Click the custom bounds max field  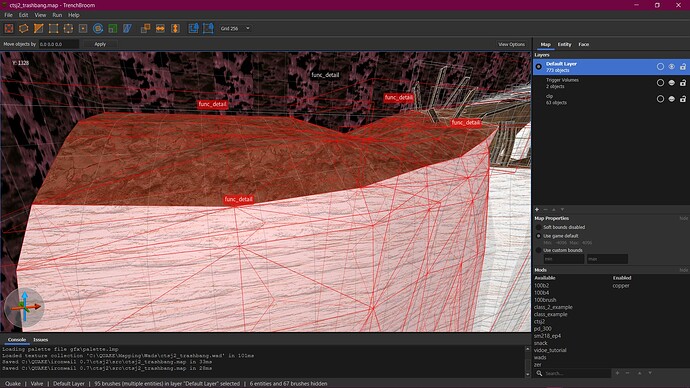(x=607, y=259)
